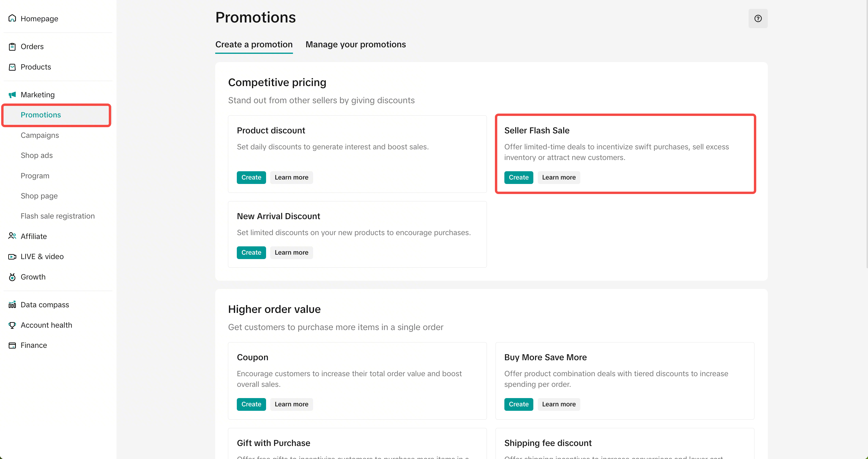Click the Data compass chart icon
Viewport: 868px width, 459px height.
[x=12, y=305]
